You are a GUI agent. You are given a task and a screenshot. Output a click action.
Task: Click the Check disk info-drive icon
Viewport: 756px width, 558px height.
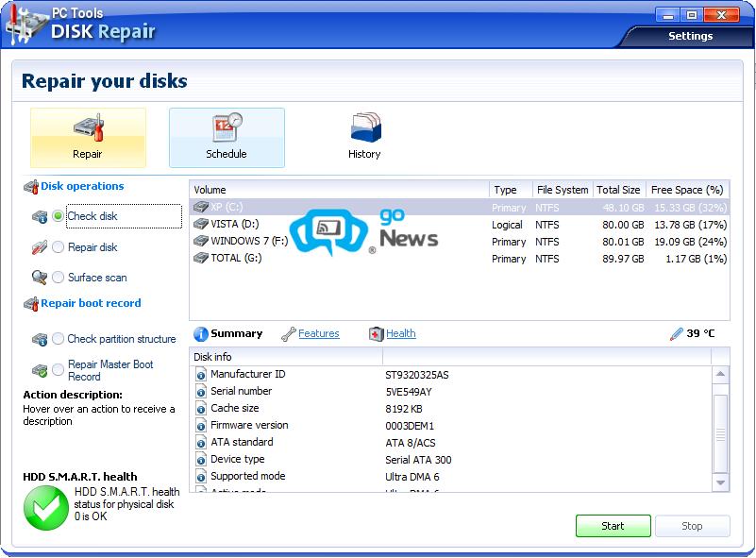pyautogui.click(x=40, y=216)
